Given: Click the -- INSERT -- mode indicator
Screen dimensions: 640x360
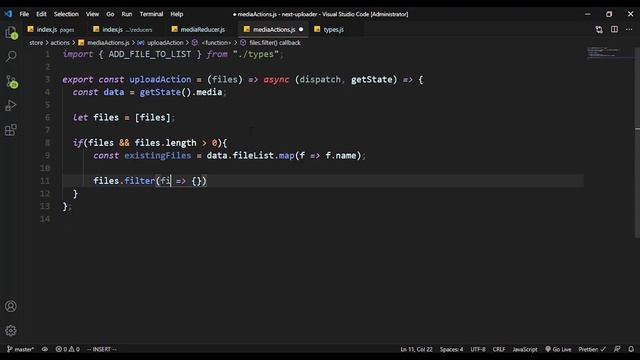Looking at the screenshot, I should [x=102, y=349].
